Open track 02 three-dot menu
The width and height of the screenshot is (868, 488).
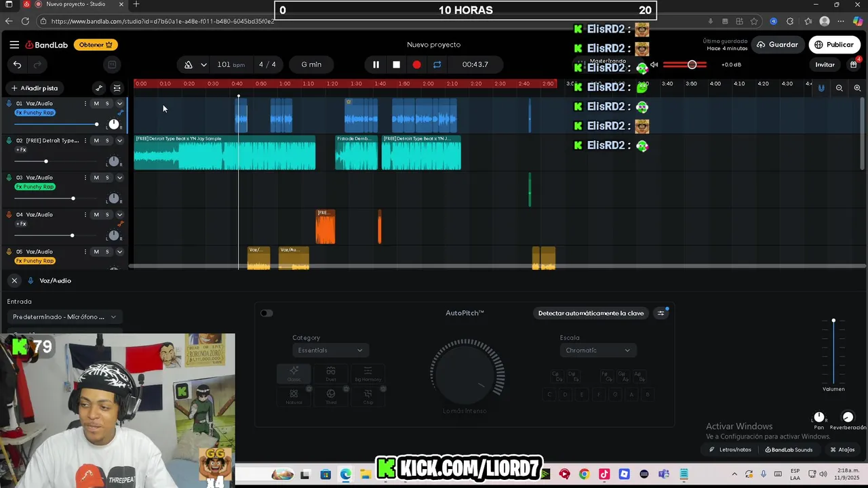[x=85, y=141]
